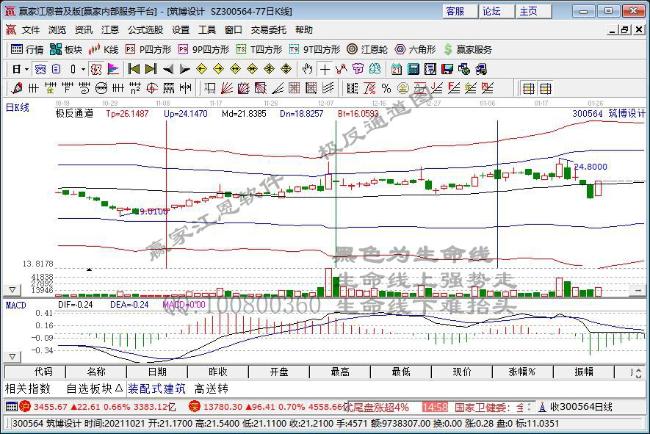The height and width of the screenshot is (434, 650).
Task: Click the red fan lines tool icon
Action: (x=226, y=88)
